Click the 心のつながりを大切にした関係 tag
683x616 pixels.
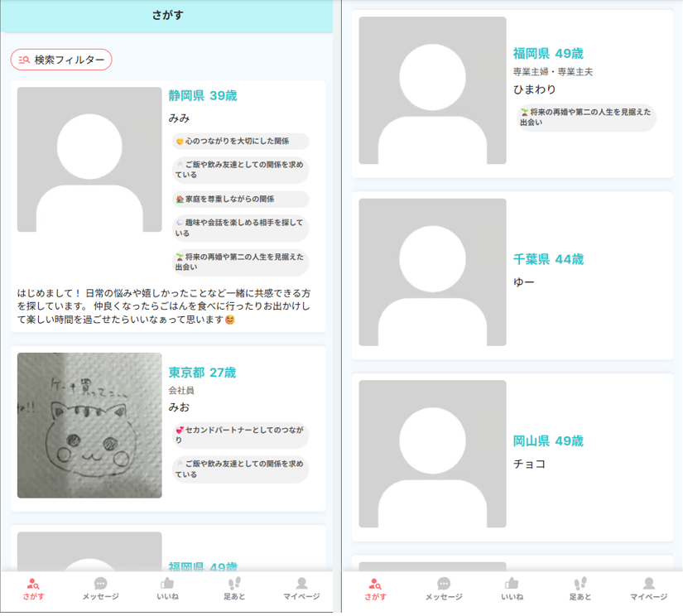(x=240, y=142)
